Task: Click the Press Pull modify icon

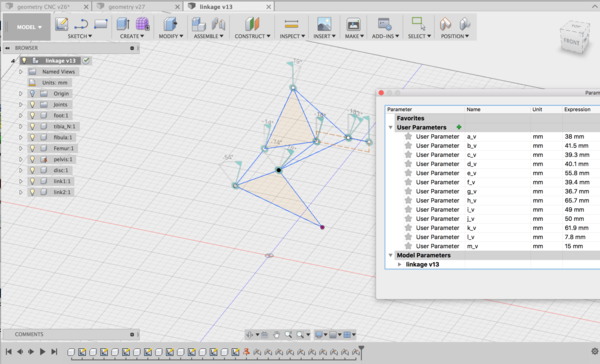Action: pos(170,24)
